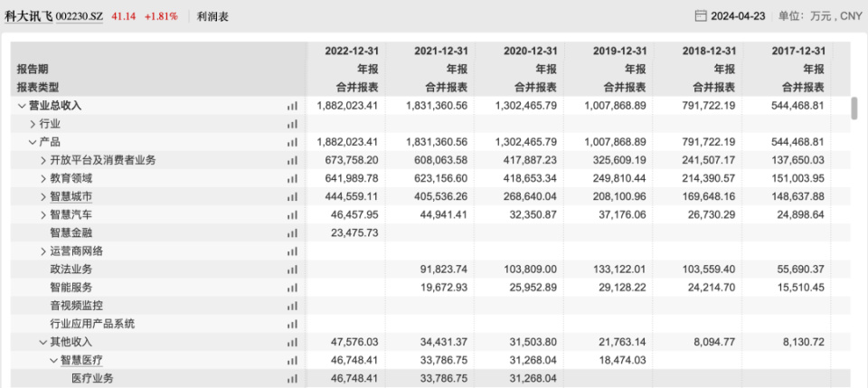The height and width of the screenshot is (388, 868).
Task: Select cell value 37,176.06
Action: (623, 214)
